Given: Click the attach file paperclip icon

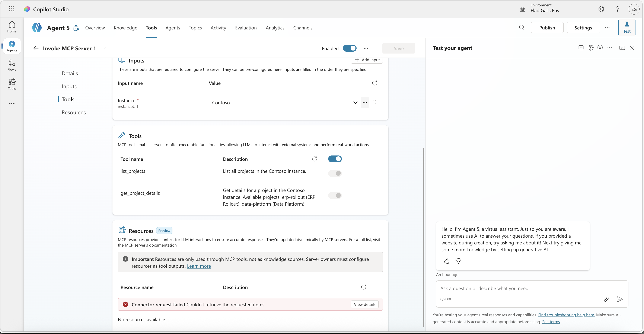Looking at the screenshot, I should (606, 299).
